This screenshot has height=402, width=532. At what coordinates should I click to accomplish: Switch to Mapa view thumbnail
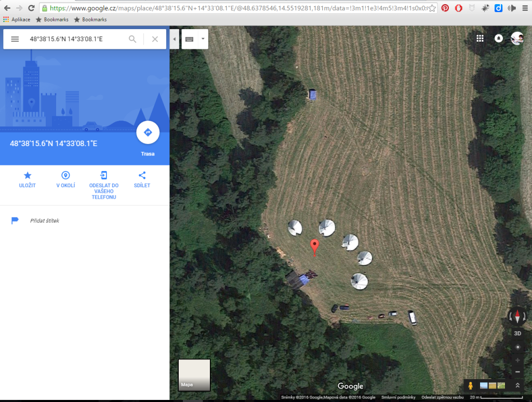[194, 375]
